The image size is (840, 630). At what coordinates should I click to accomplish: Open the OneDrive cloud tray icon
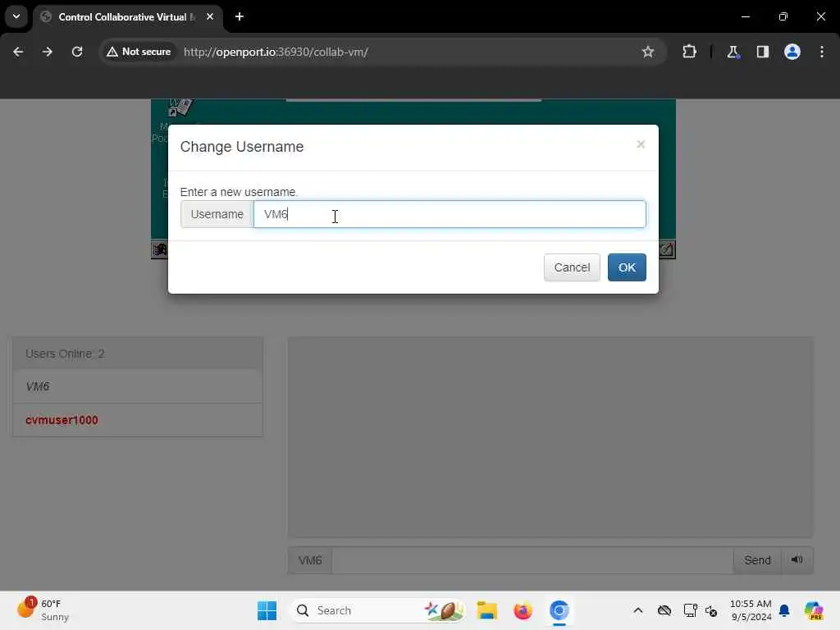coord(664,610)
